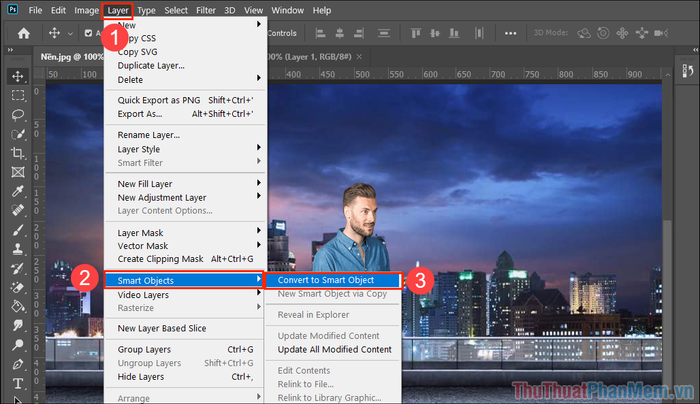Expand the Delete submenu
Viewport: 700px width, 404px height.
point(258,78)
